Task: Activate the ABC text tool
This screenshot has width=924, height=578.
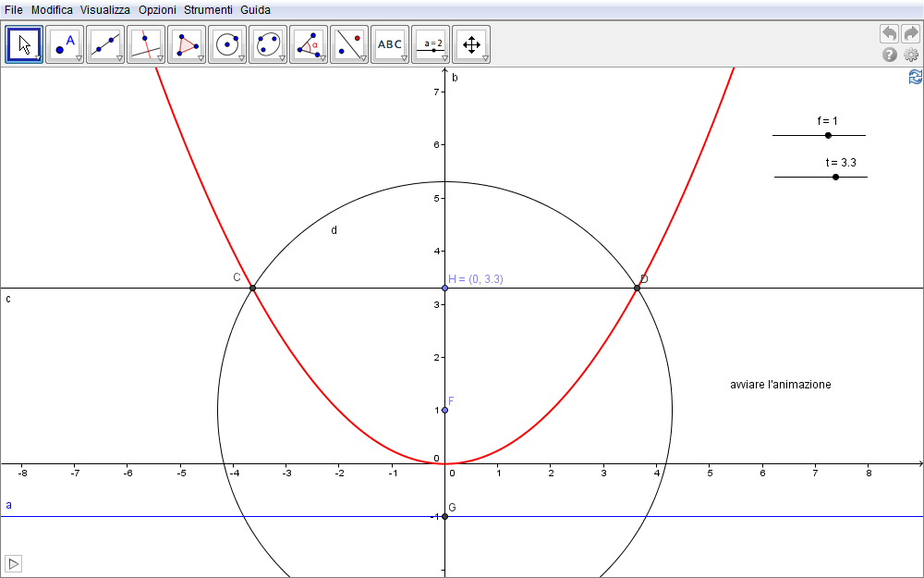Action: pyautogui.click(x=389, y=43)
